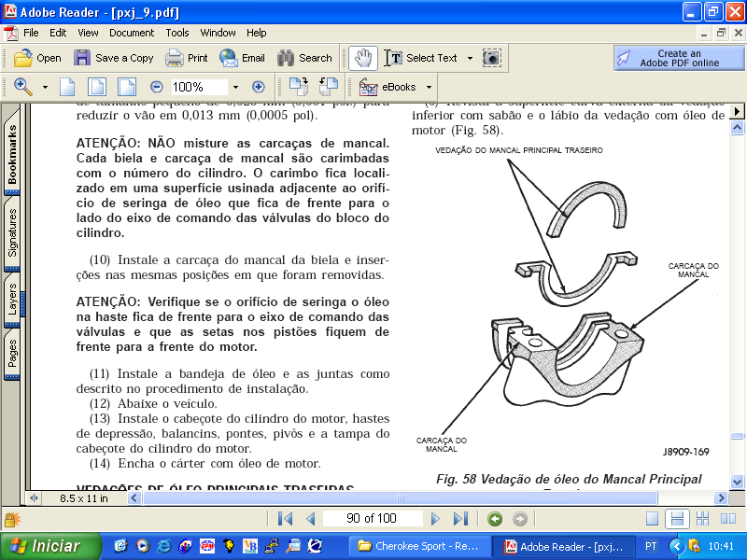Click the zoom in plus button

(259, 87)
